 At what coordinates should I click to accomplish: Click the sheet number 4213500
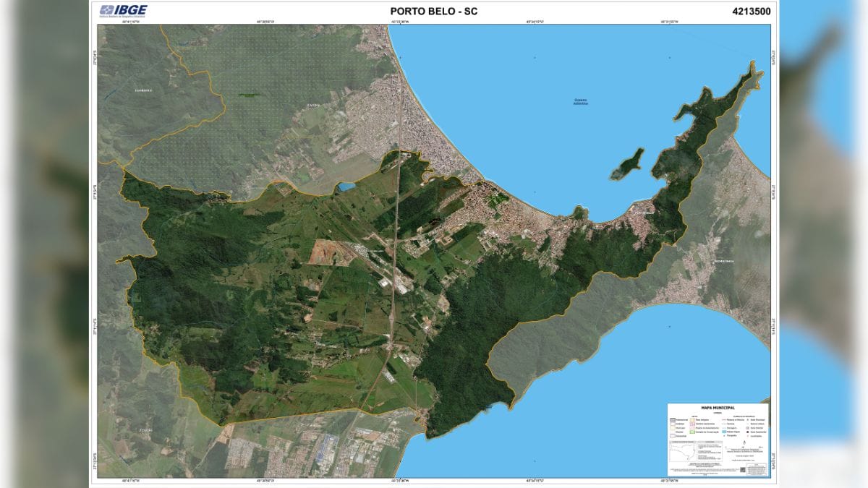752,10
